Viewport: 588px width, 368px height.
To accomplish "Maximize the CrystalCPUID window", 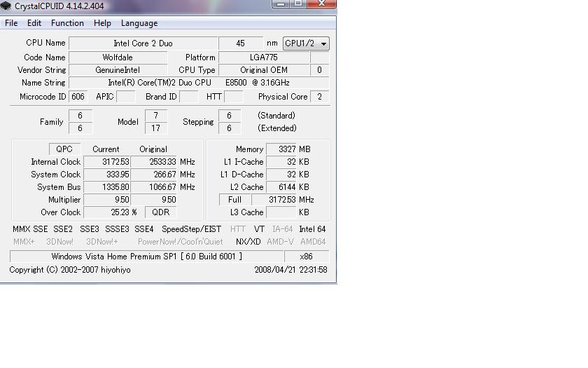I will pos(298,4).
